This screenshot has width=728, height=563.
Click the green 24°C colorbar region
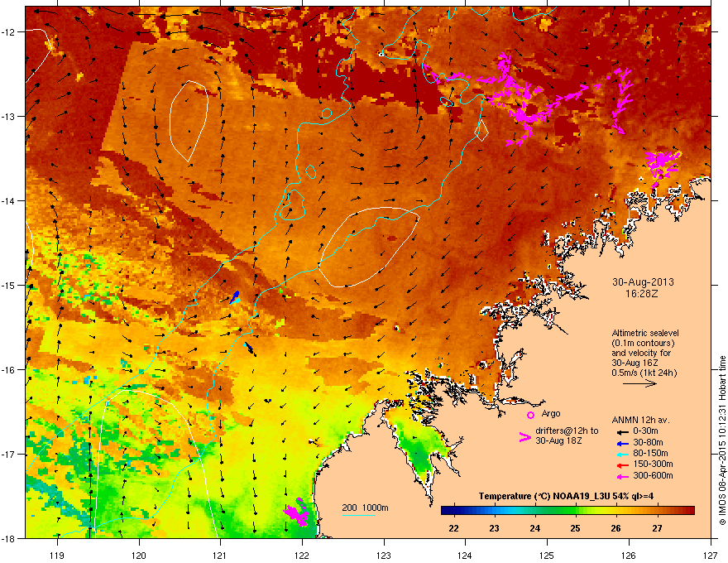pyautogui.click(x=535, y=511)
